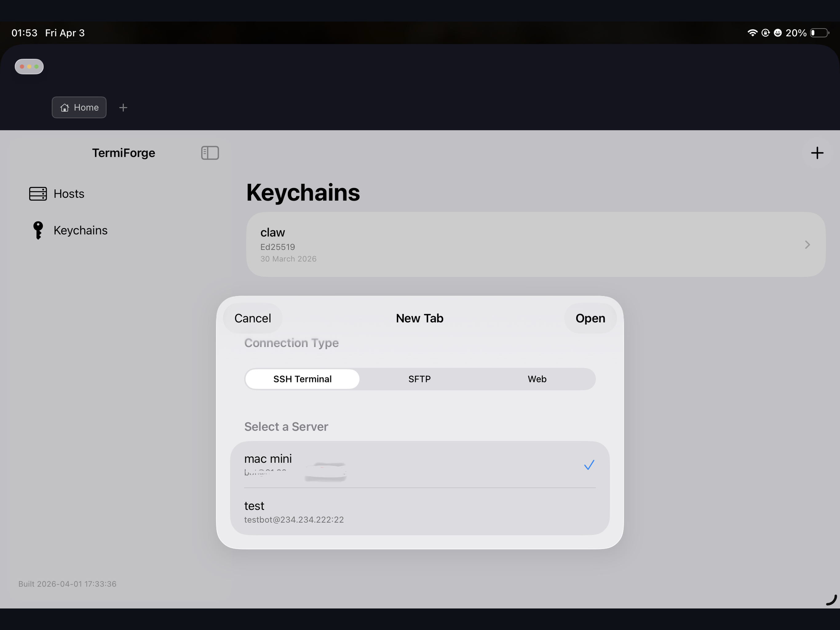Collapse the sidebar using the panel icon
This screenshot has height=630, width=840.
pyautogui.click(x=210, y=153)
